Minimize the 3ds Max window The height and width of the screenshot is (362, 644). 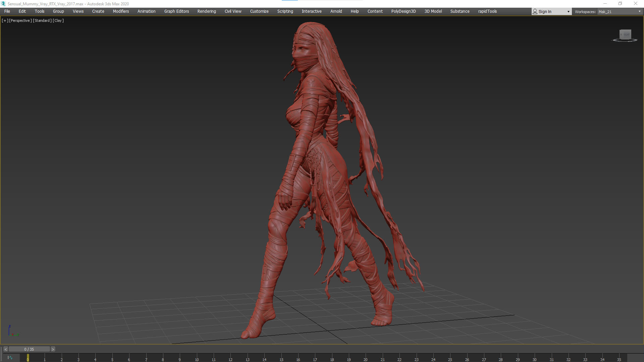(x=605, y=4)
